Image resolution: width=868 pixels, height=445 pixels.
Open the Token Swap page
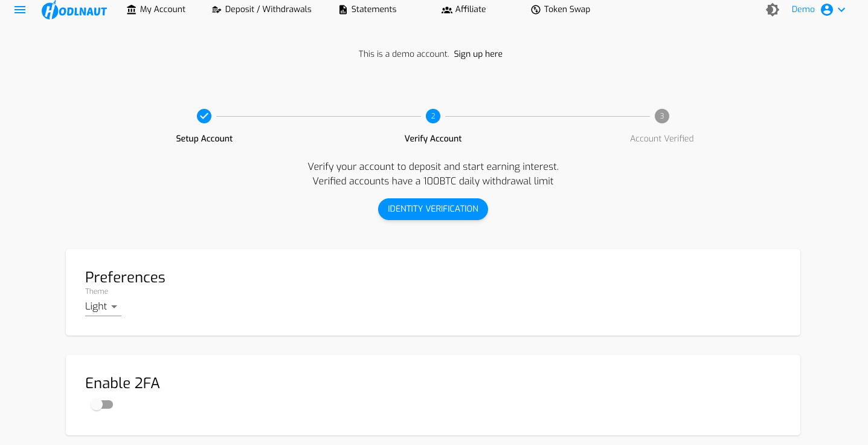(x=561, y=10)
